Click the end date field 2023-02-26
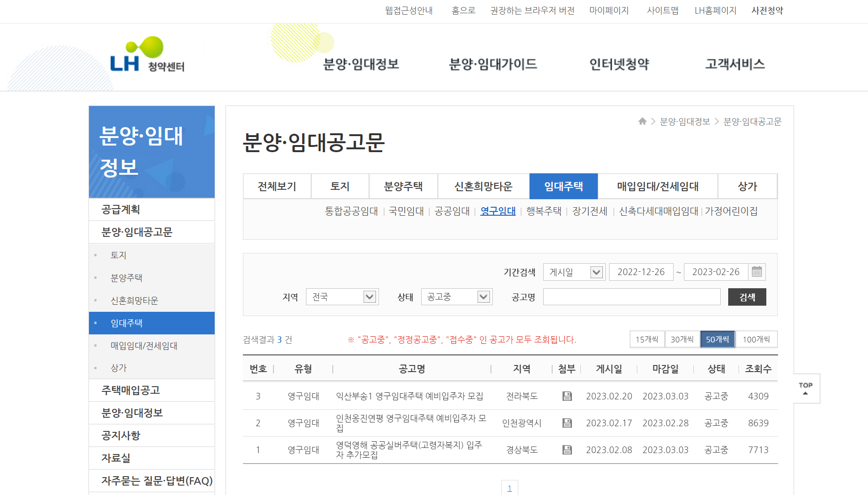This screenshot has height=495, width=868. (716, 272)
